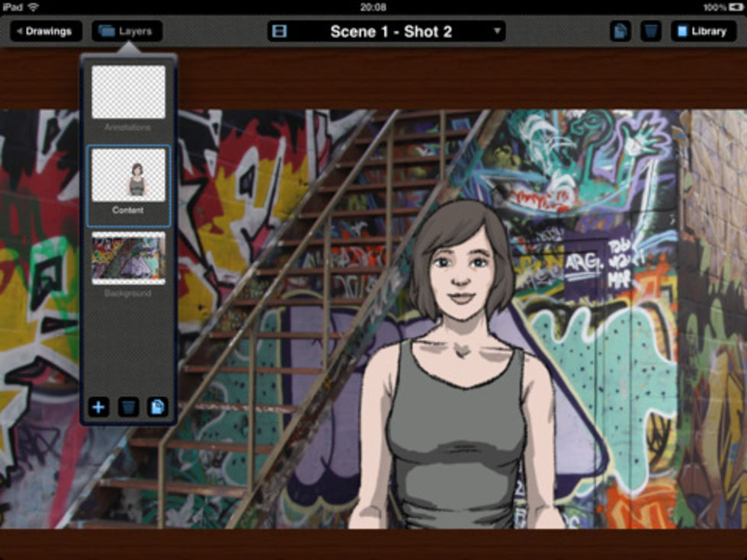
Task: Expand the Scene 1 - Shot 2 dropdown arrow
Action: tap(497, 31)
